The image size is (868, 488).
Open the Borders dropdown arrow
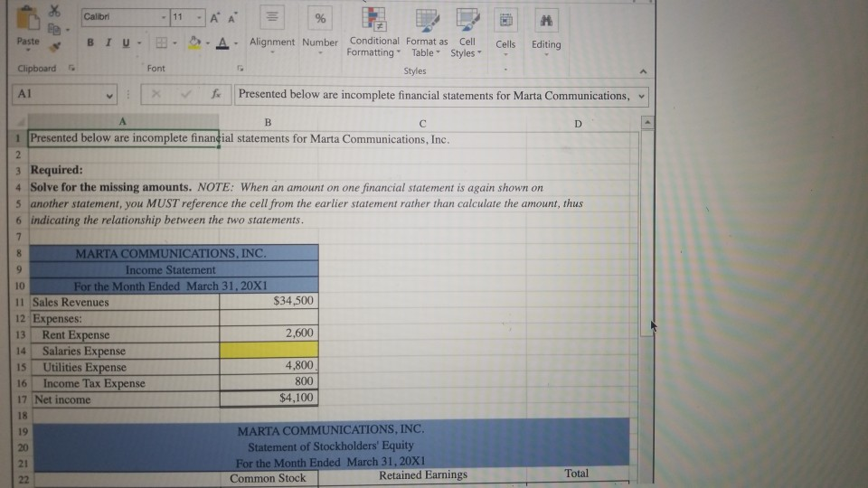[x=175, y=42]
